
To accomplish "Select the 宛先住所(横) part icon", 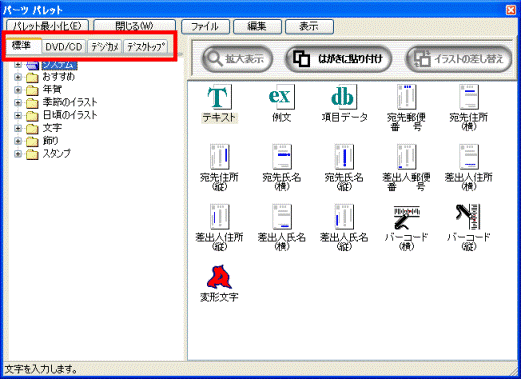I will tap(469, 97).
